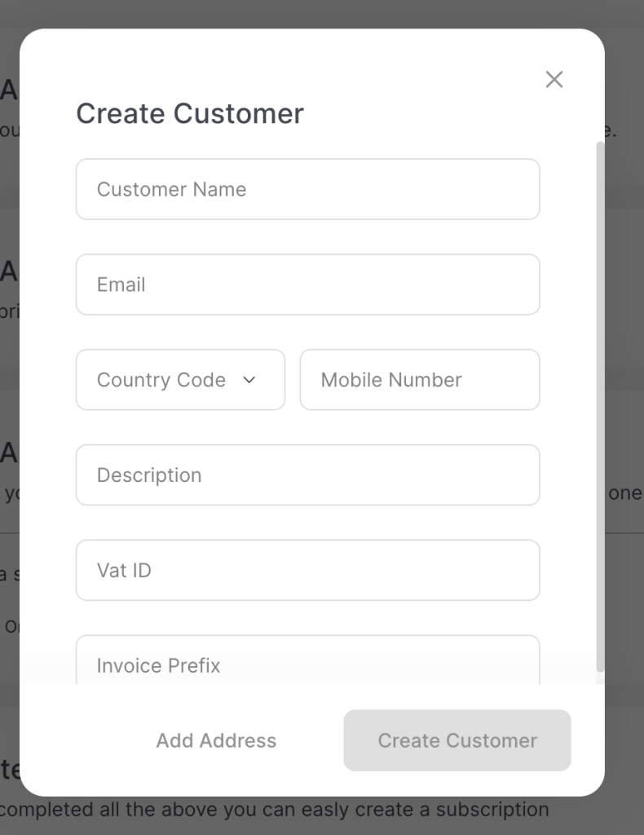Click the Add Address button
The height and width of the screenshot is (835, 644).
coord(215,740)
